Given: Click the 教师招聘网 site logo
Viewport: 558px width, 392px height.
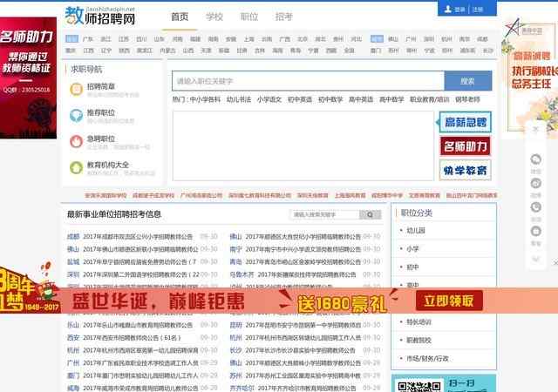Looking at the screenshot, I should click(100, 16).
